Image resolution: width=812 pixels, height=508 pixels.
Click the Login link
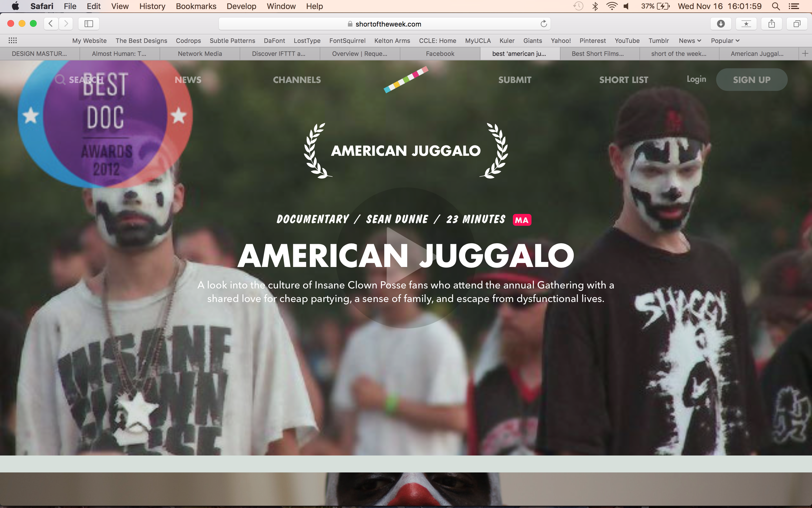tap(696, 79)
